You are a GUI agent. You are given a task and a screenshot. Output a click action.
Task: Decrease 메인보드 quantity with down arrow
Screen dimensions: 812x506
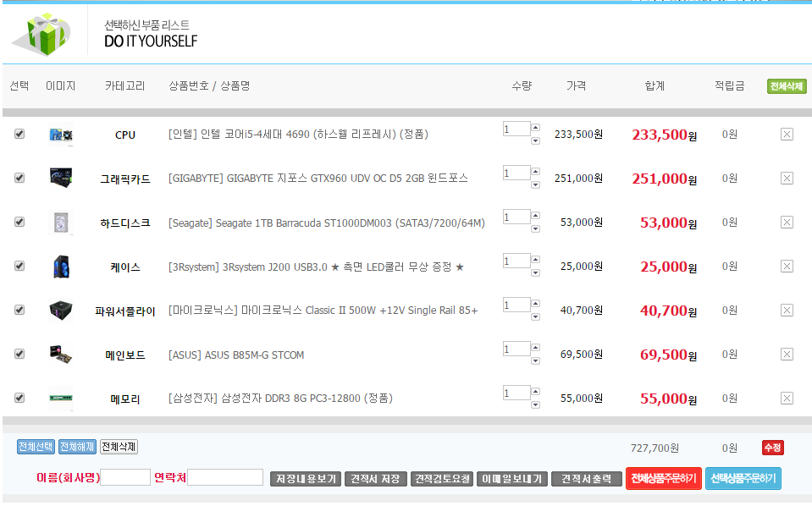535,360
